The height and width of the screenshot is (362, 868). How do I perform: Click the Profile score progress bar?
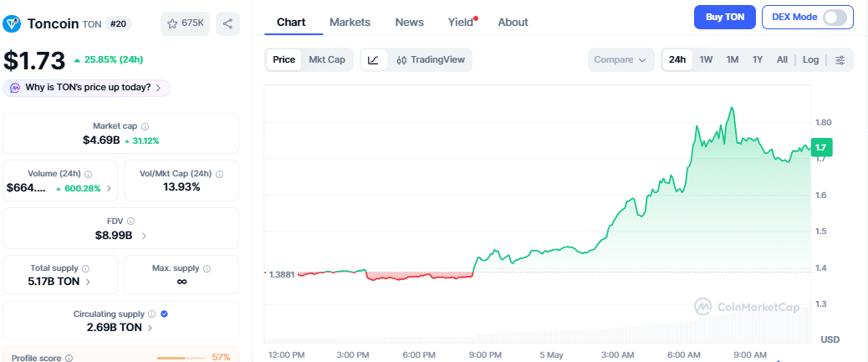coord(181,358)
